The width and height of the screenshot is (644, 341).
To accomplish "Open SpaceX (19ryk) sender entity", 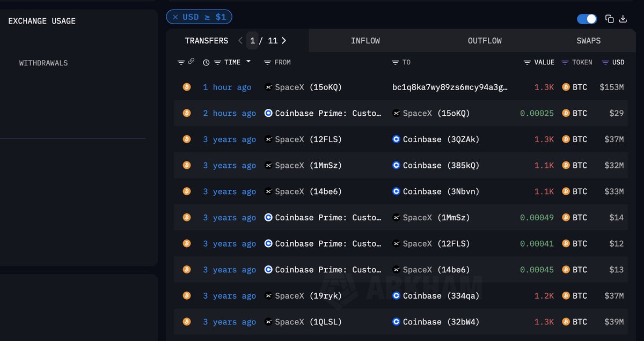I will click(x=309, y=296).
